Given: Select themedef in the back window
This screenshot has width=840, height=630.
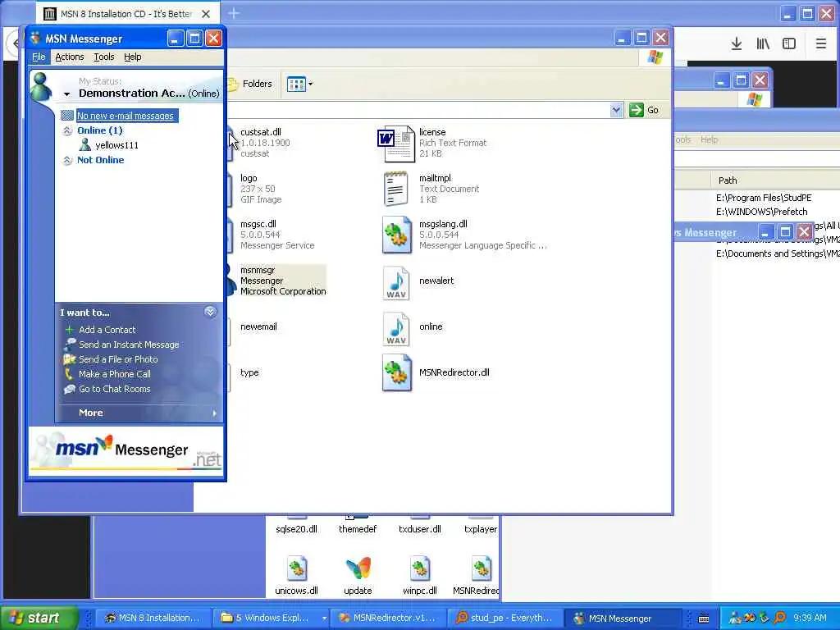Looking at the screenshot, I should tap(358, 529).
